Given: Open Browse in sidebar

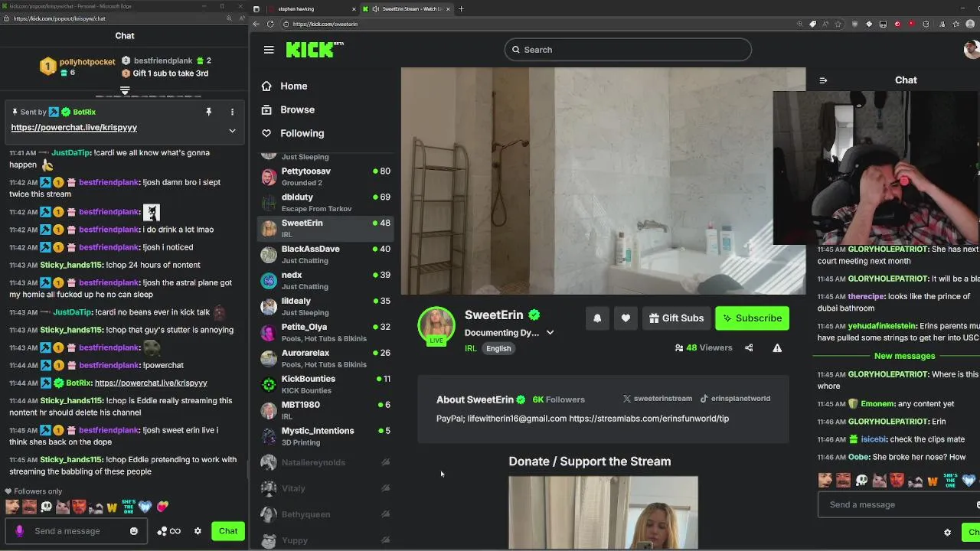Looking at the screenshot, I should point(288,109).
